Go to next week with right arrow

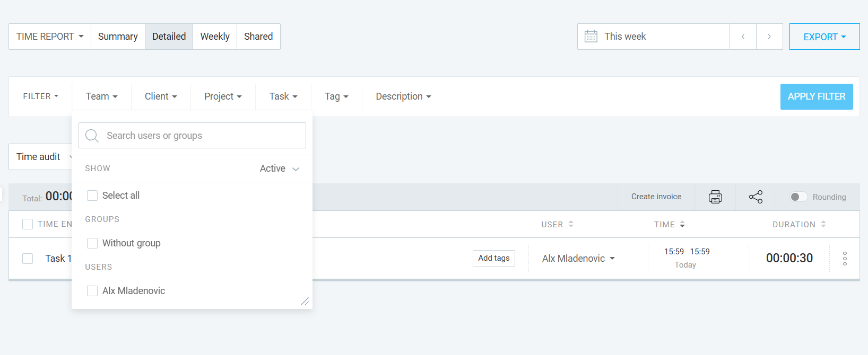(769, 37)
